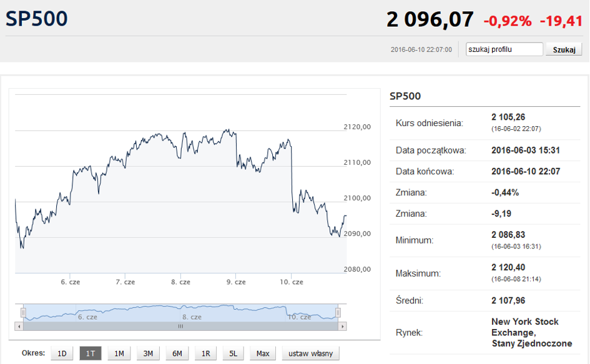Image resolution: width=590 pixels, height=364 pixels.
Task: Click the Szukaj search button
Action: click(564, 49)
